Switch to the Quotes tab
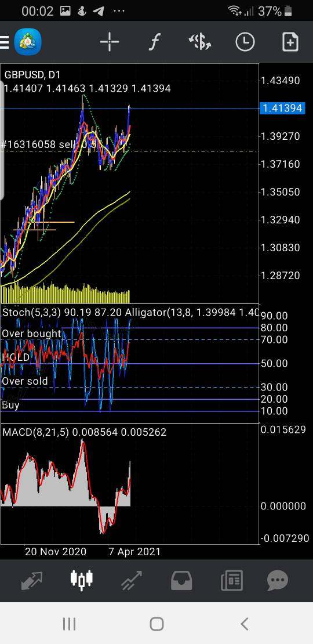The width and height of the screenshot is (313, 644). click(x=31, y=580)
